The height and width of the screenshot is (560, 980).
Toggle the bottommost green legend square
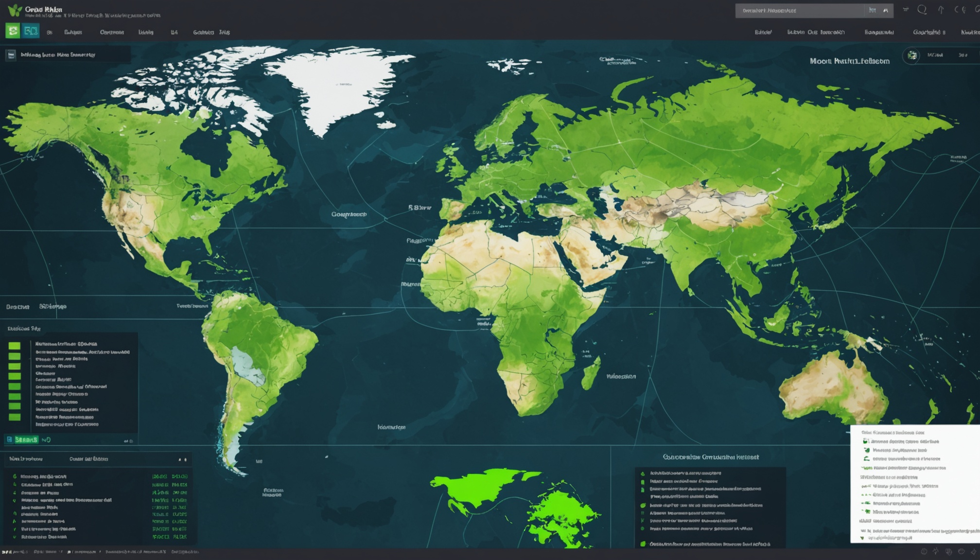point(15,417)
